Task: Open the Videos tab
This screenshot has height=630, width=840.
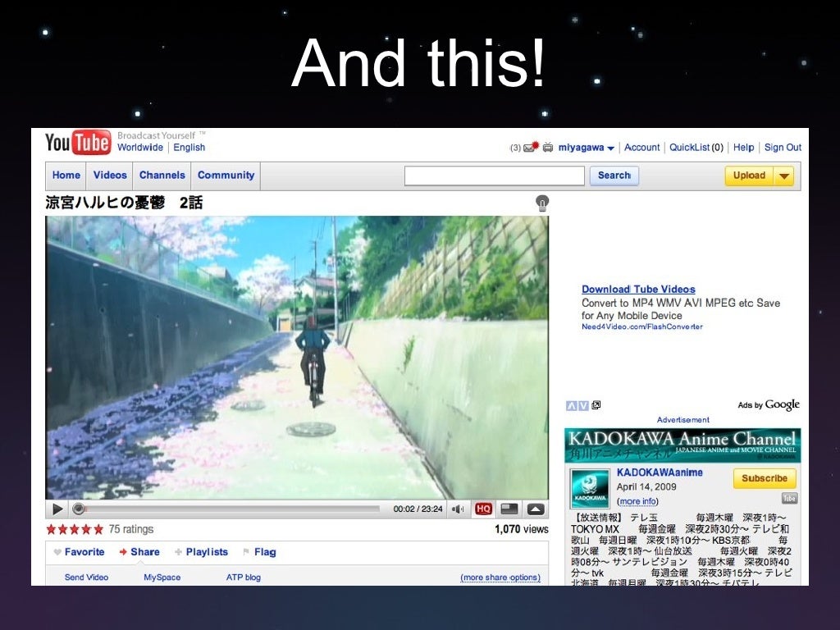Action: tap(110, 176)
